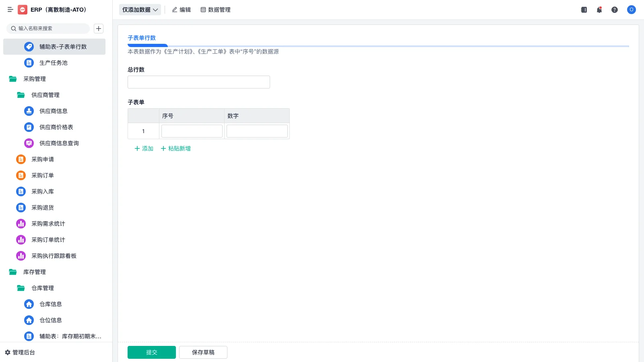Collapse the sidebar with the hamburger icon
The image size is (644, 362).
pyautogui.click(x=10, y=10)
